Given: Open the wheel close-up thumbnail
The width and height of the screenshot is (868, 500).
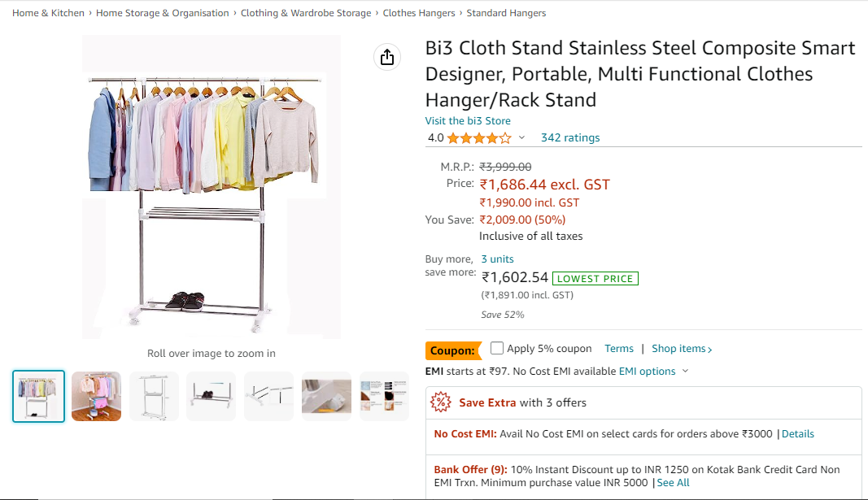Looking at the screenshot, I should pos(326,396).
